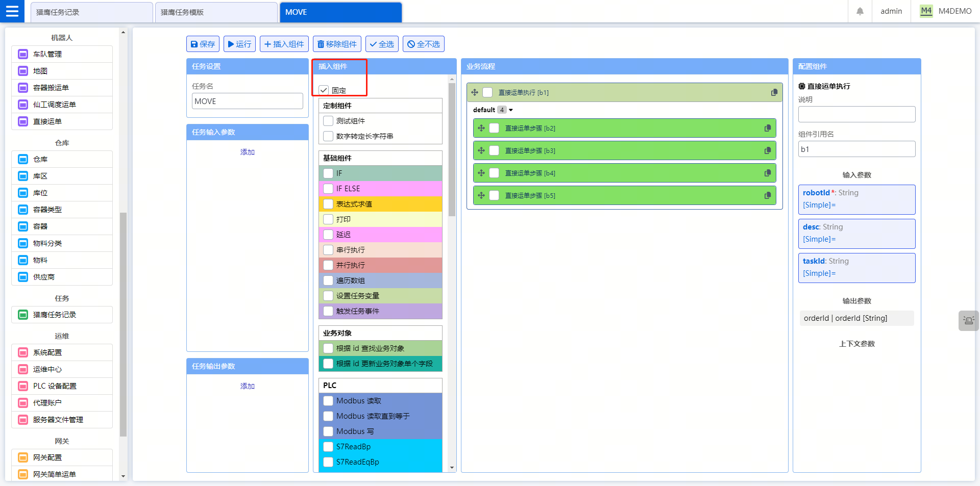
Task: Click 仓库 sidebar item icon
Action: [23, 159]
